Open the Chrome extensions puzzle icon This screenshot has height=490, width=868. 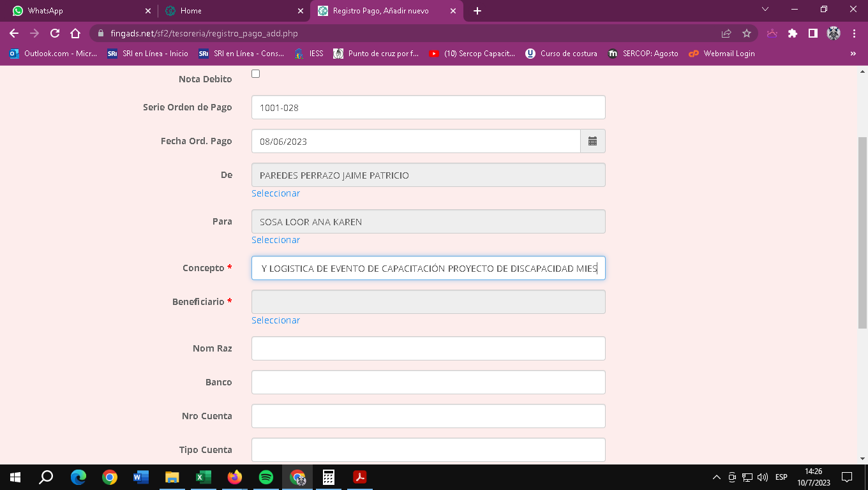793,33
